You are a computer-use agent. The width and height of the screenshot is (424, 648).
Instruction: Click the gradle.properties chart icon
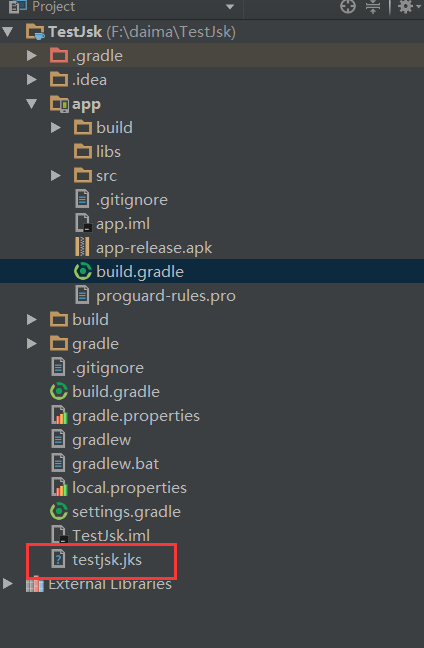pos(59,415)
